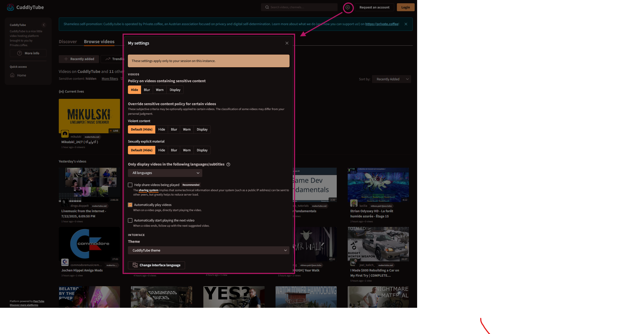
Task: Select Blur for sensitive content policy
Action: tap(147, 90)
